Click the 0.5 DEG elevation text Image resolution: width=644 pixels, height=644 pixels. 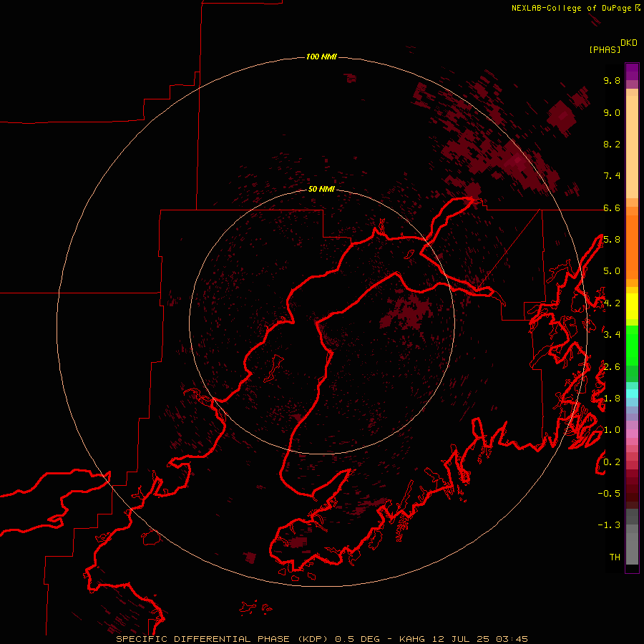tap(357, 639)
